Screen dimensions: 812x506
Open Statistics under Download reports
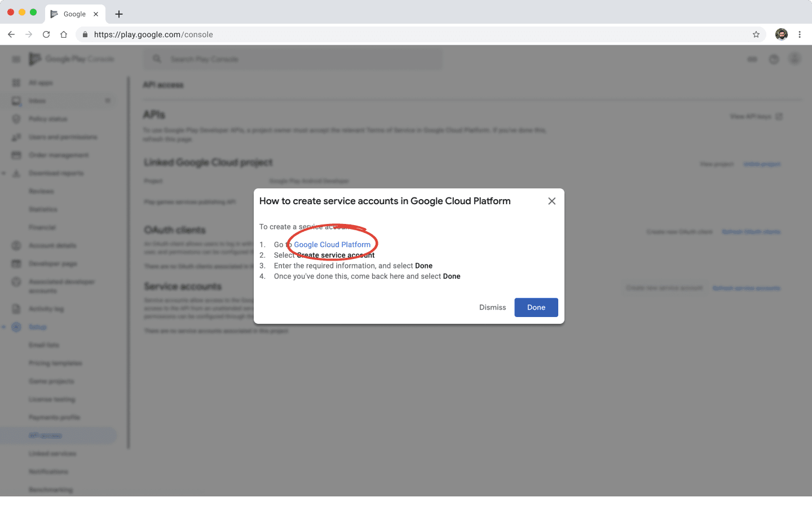coord(43,209)
